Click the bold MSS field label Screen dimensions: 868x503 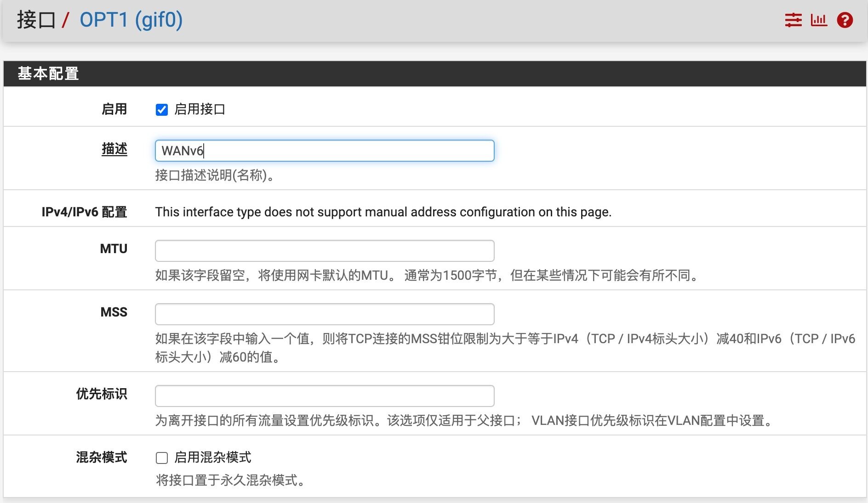pos(114,312)
